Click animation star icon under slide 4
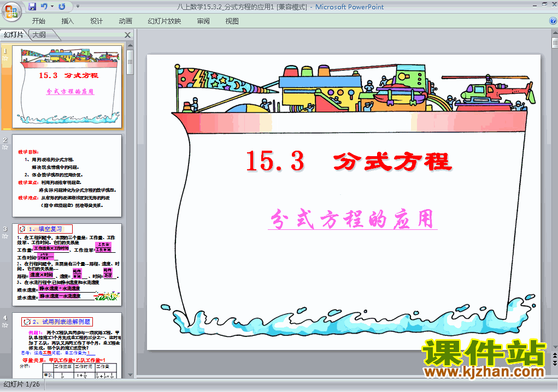The width and height of the screenshot is (558, 392). point(5,325)
